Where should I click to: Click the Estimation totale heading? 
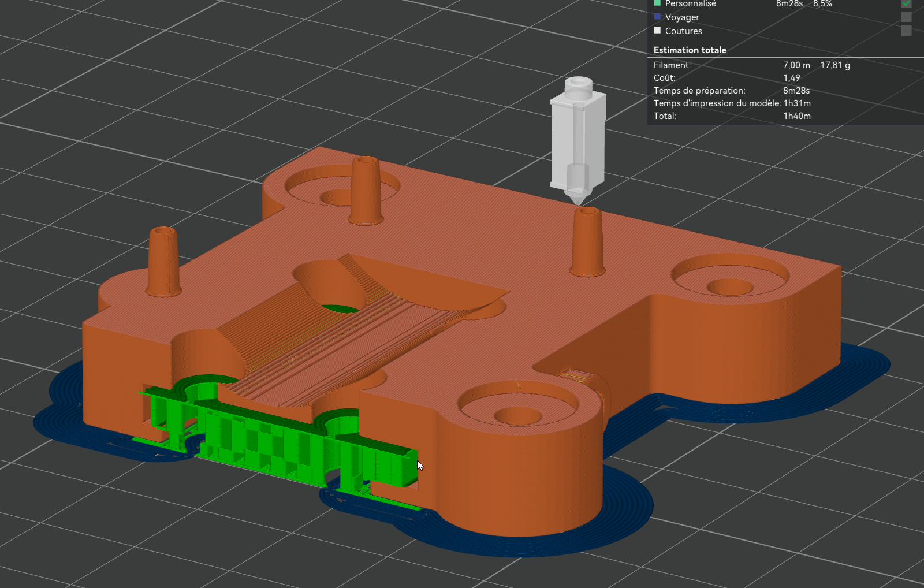690,50
